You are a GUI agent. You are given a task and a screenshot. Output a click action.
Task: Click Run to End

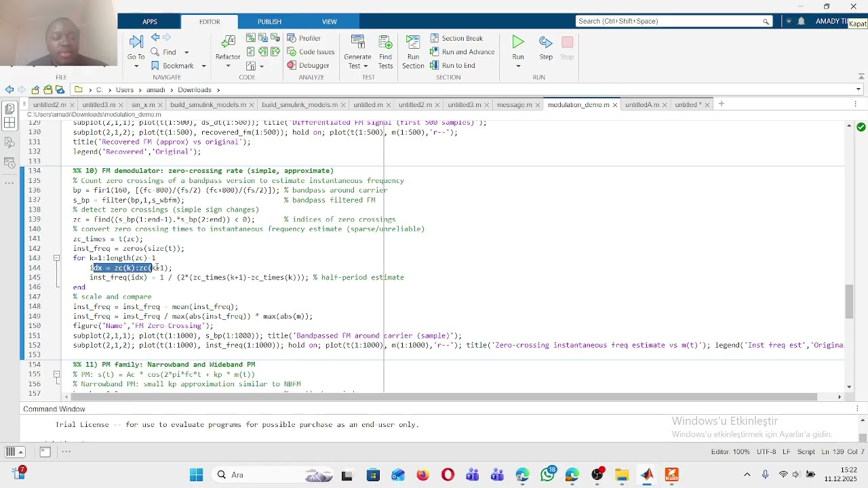coord(453,65)
